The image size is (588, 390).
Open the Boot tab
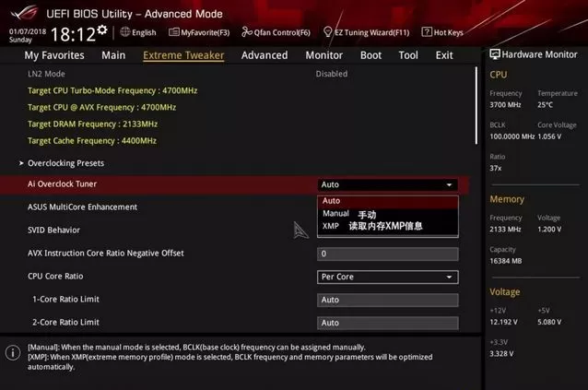point(370,55)
